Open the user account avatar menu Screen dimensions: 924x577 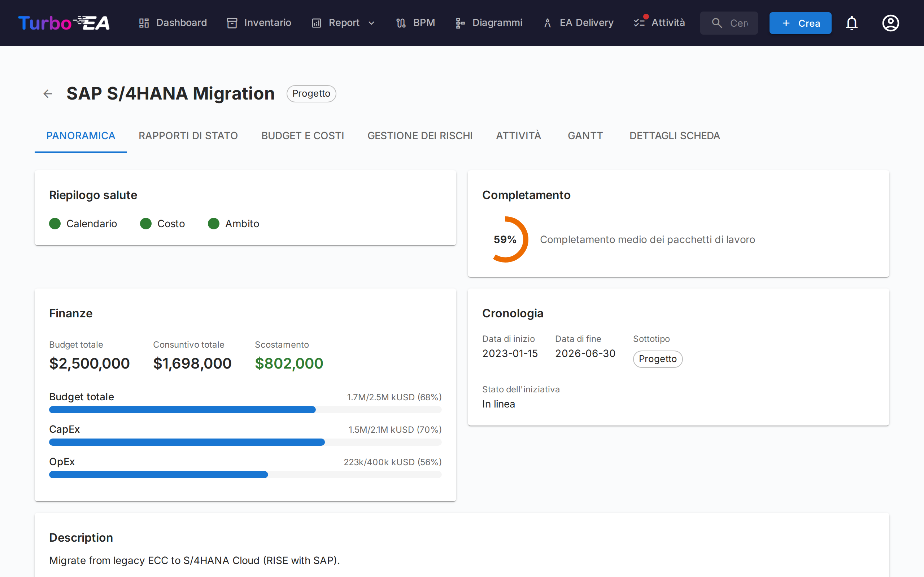coord(890,23)
